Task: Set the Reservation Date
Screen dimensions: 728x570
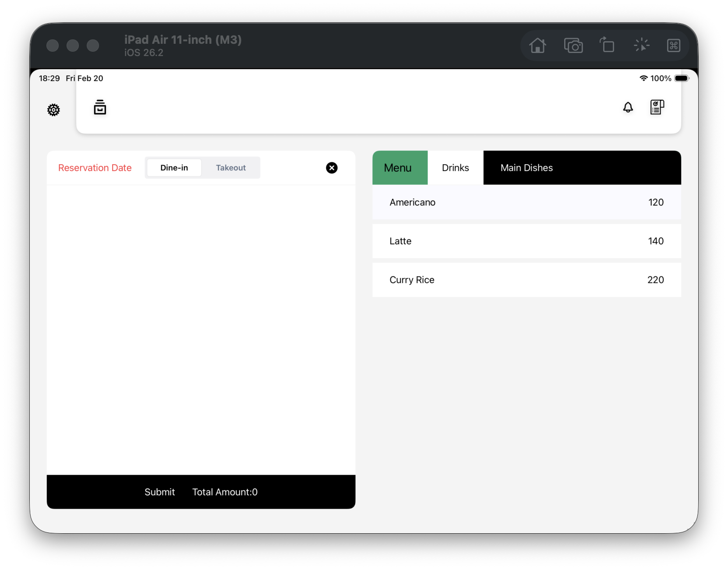Action: (95, 168)
